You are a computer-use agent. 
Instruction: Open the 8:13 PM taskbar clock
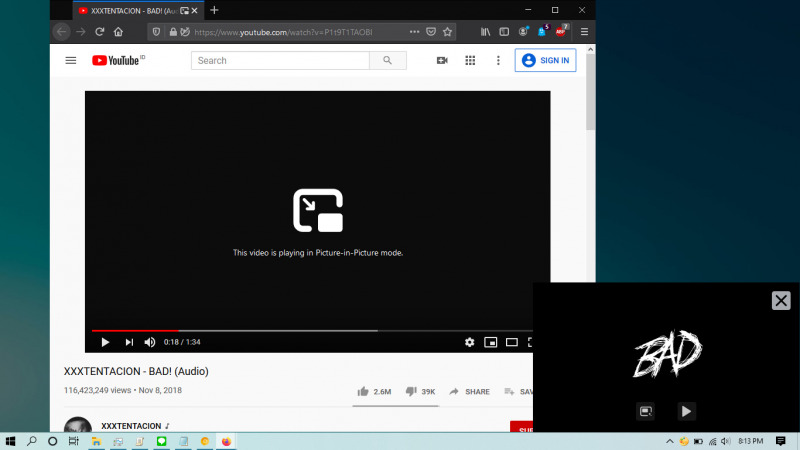pyautogui.click(x=751, y=441)
